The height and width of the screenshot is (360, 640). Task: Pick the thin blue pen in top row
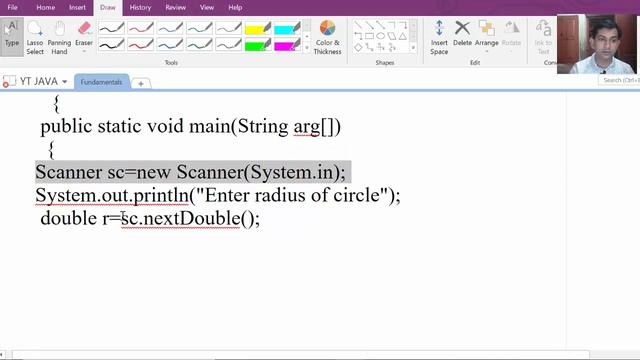click(x=170, y=28)
